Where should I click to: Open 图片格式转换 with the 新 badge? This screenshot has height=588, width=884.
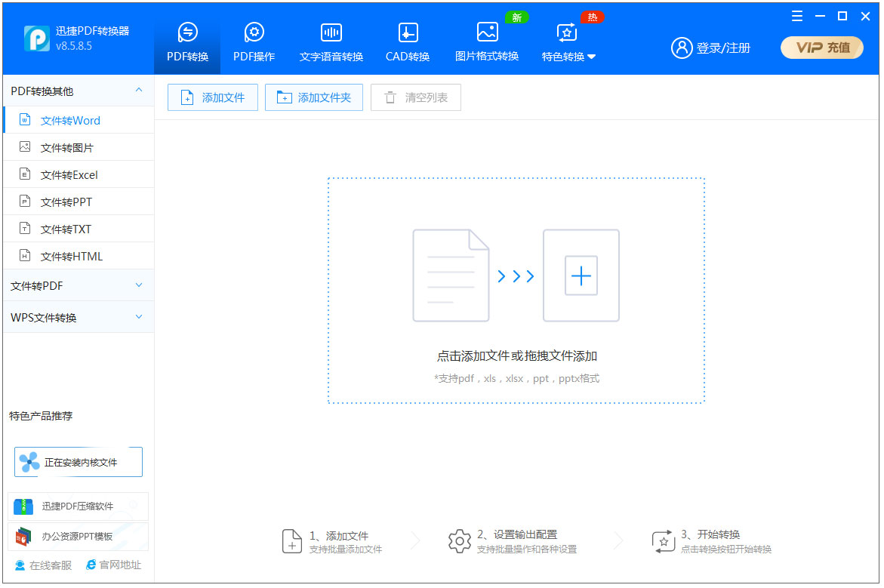point(487,33)
